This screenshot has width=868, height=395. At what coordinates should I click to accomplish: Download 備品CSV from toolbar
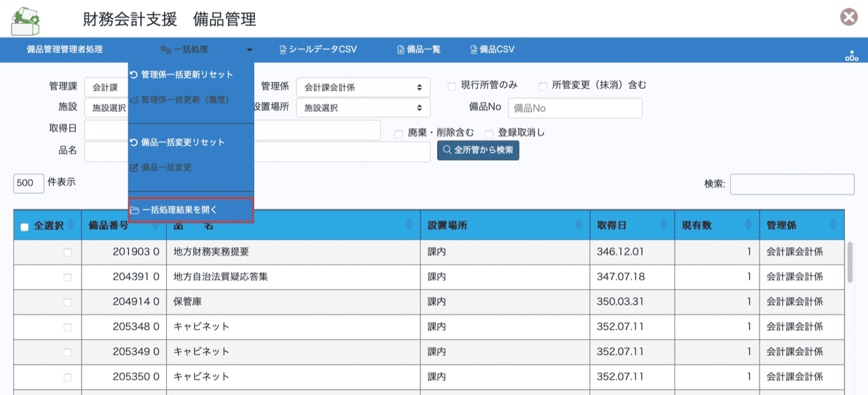492,50
